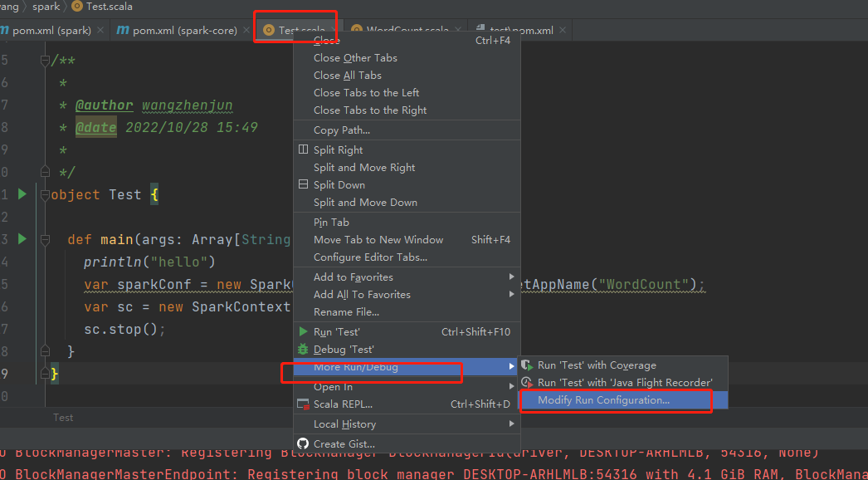Close the pom.xml (spark) tab
Image resolution: width=868 pixels, height=480 pixels.
point(100,31)
